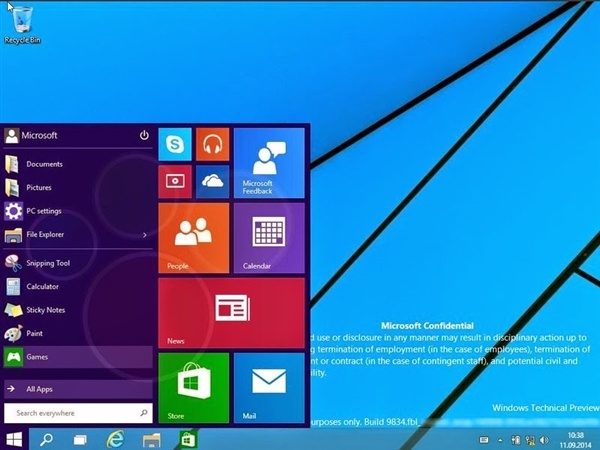This screenshot has width=600, height=450.
Task: Show All Apps list
Action: (78, 389)
